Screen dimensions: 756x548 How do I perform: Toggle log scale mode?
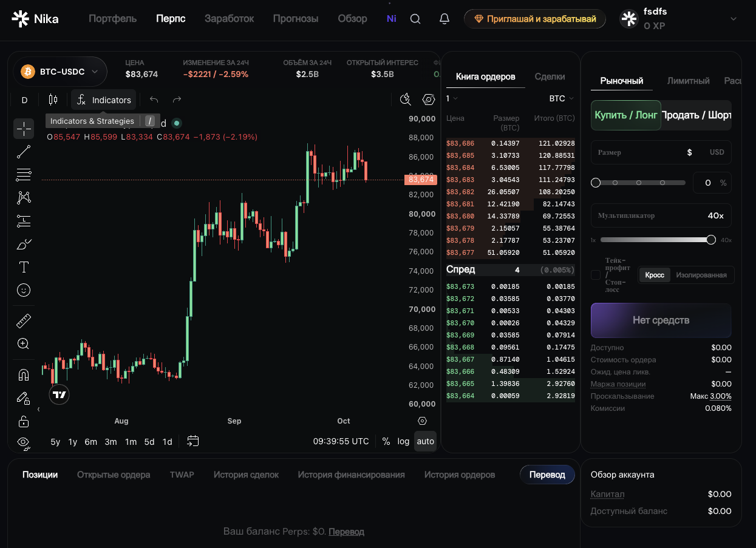404,441
